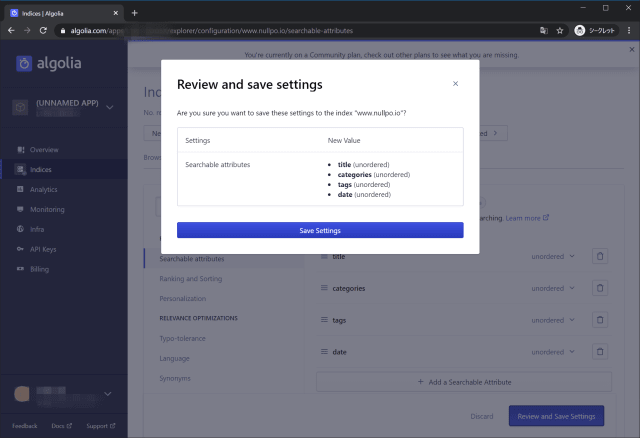This screenshot has width=640, height=438.
Task: Click the Save Settings button
Action: (320, 230)
